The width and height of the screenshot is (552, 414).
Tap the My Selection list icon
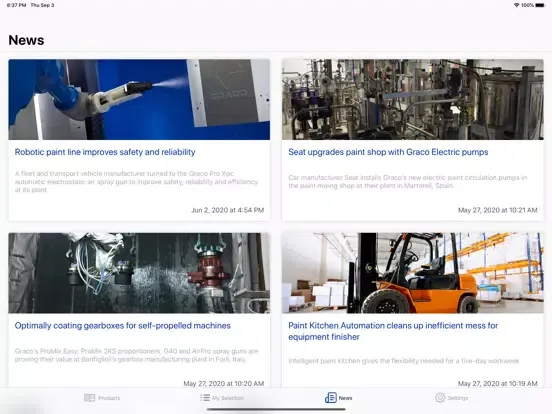[x=205, y=398]
